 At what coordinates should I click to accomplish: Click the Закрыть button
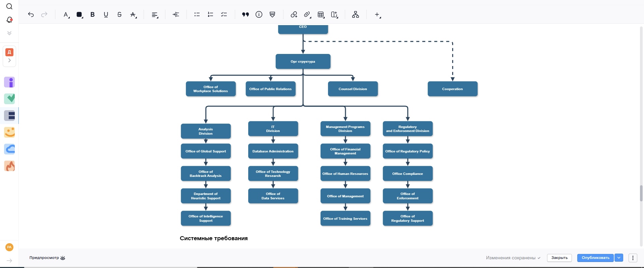tap(559, 258)
